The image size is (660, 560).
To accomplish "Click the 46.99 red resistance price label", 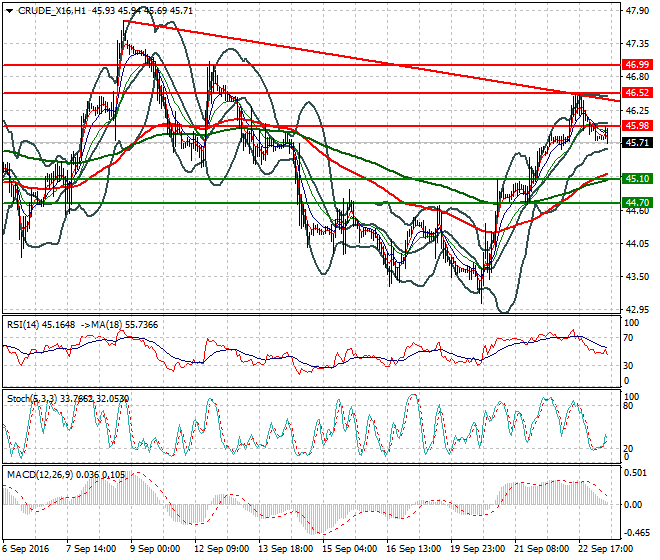I will [637, 64].
